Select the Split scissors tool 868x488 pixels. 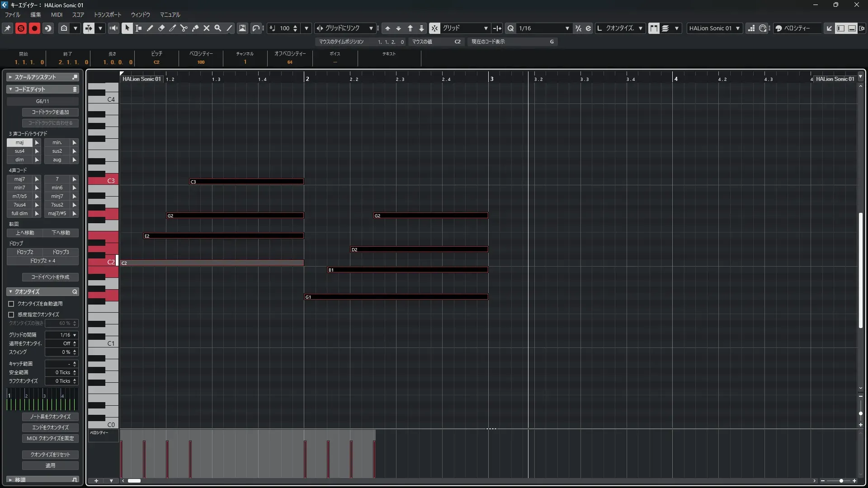point(184,28)
